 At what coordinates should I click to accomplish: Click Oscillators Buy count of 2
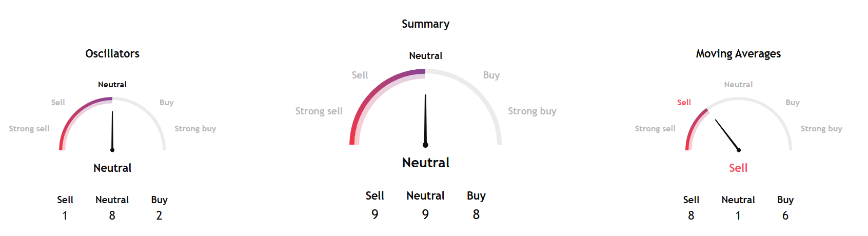coord(159,215)
